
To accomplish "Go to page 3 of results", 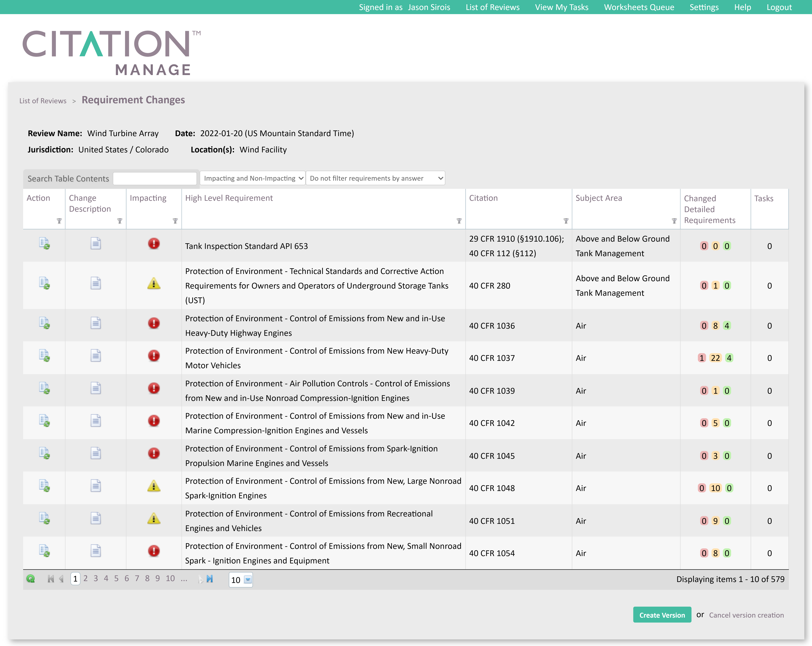I will 96,579.
